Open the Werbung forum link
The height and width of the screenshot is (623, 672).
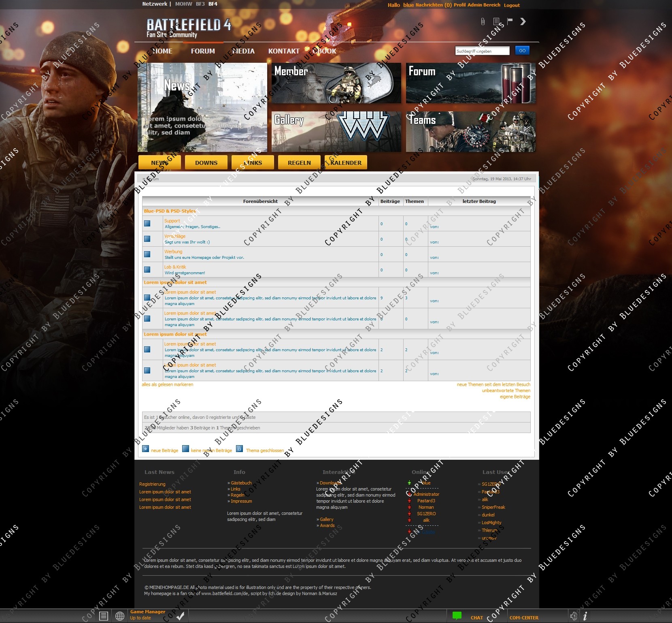point(173,252)
